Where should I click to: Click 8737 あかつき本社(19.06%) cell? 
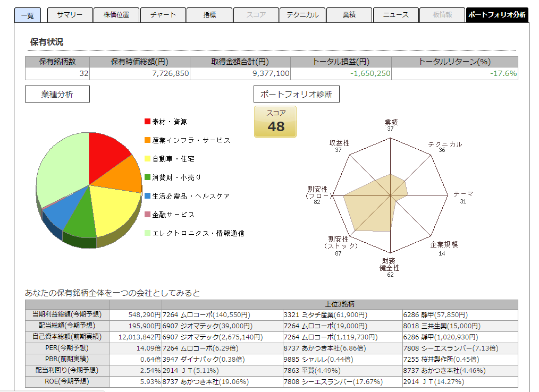click(222, 382)
